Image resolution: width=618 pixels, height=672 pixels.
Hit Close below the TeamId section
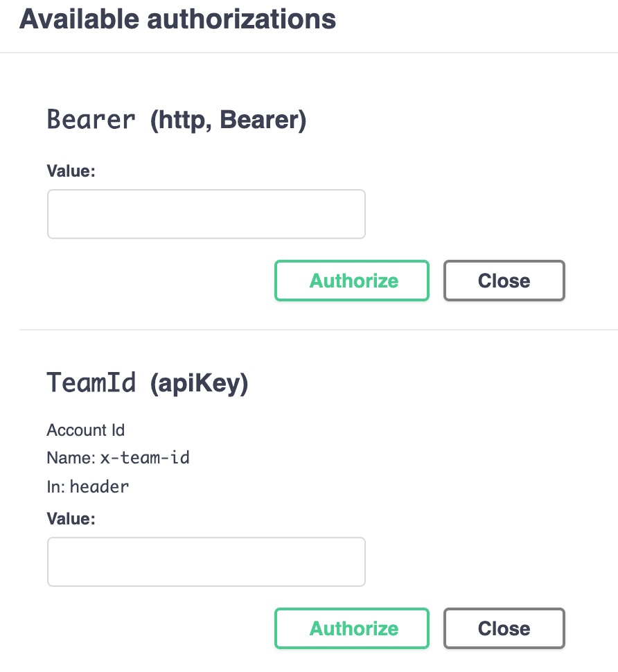click(504, 628)
